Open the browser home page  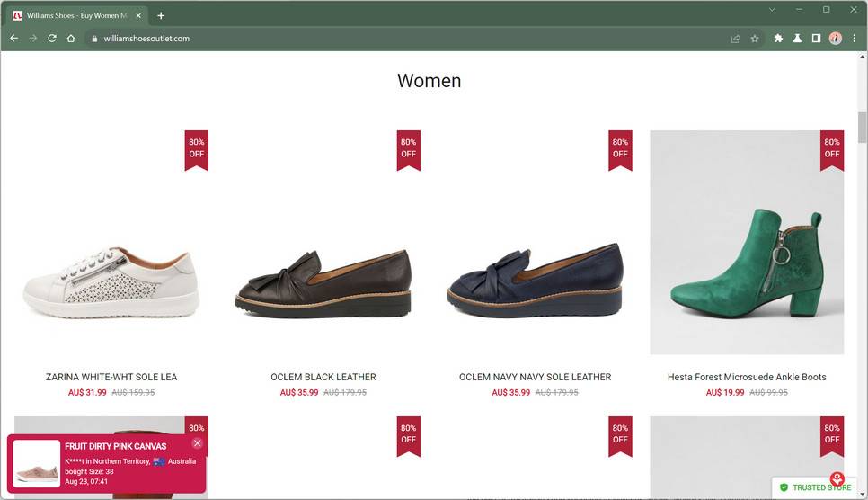71,39
